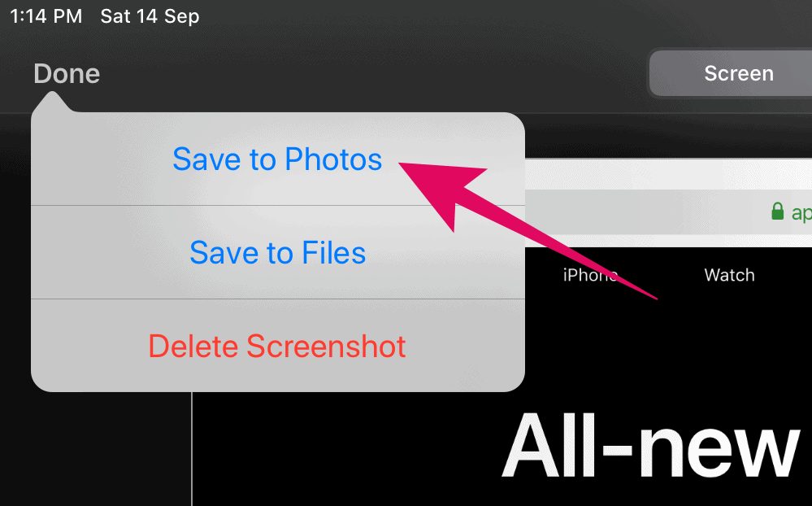Tap the popover pointer tip under Done

(51, 100)
